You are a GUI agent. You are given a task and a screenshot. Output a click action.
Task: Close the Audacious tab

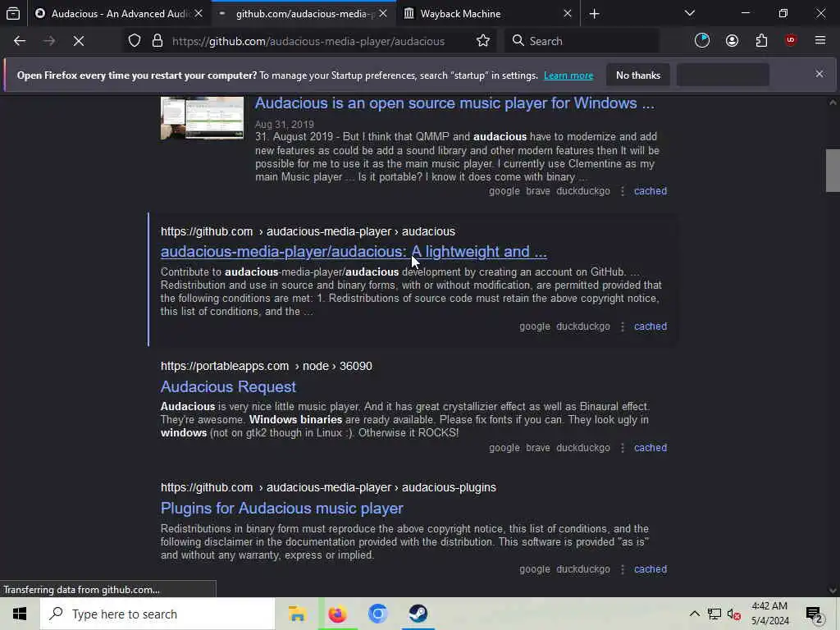click(199, 13)
